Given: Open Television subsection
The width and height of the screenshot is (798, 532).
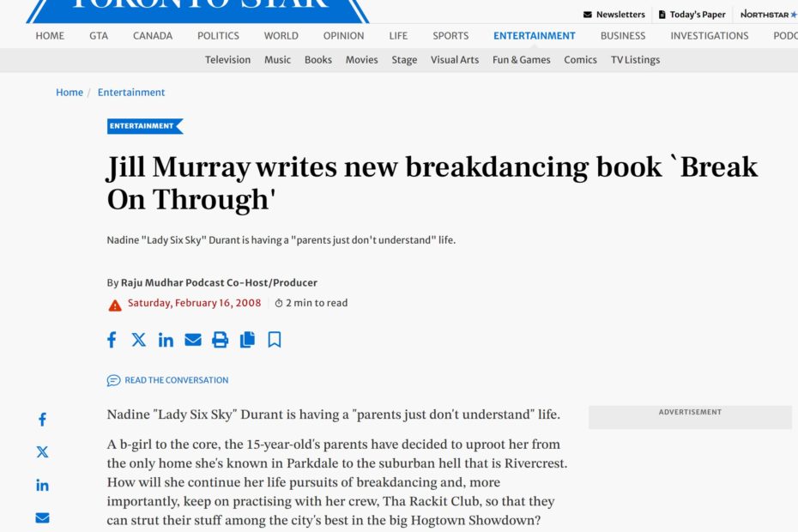Looking at the screenshot, I should coord(227,60).
